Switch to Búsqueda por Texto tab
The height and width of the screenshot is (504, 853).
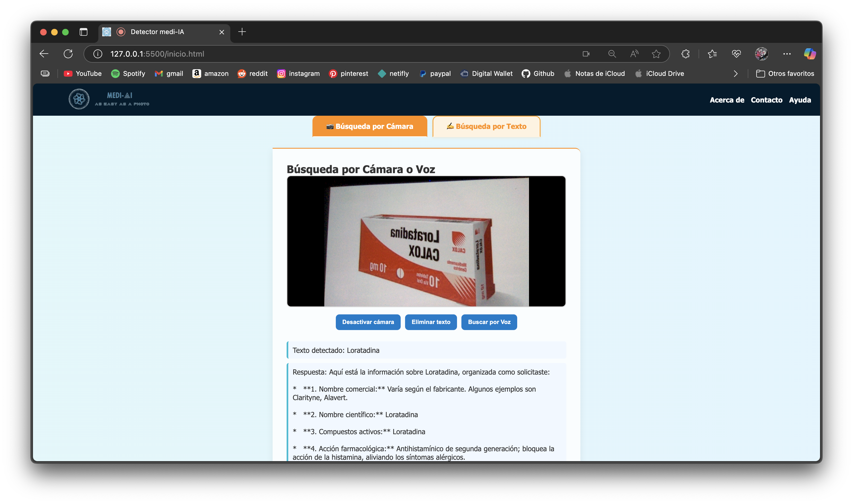(486, 126)
